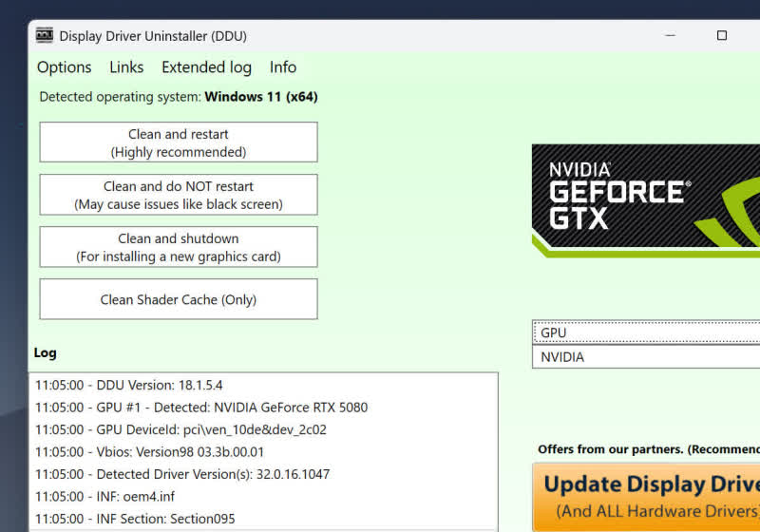Select the Vbios Version98 log line
The width and height of the screenshot is (760, 532).
[x=264, y=452]
